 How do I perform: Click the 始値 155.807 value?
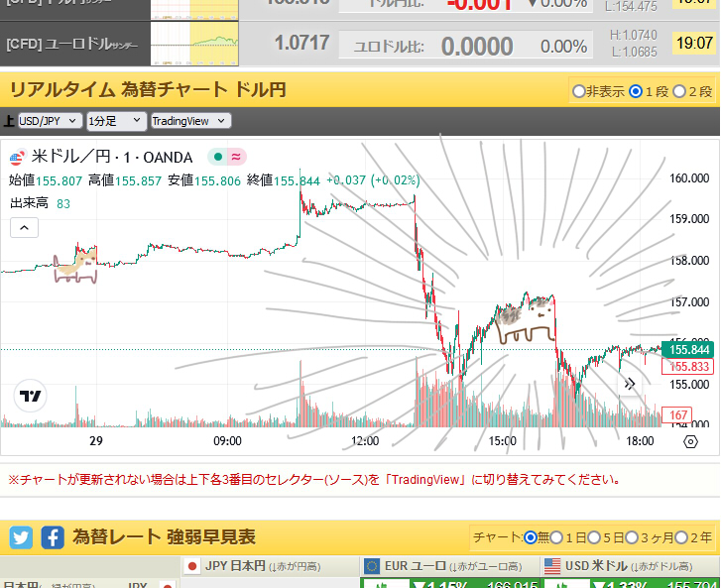click(x=46, y=180)
